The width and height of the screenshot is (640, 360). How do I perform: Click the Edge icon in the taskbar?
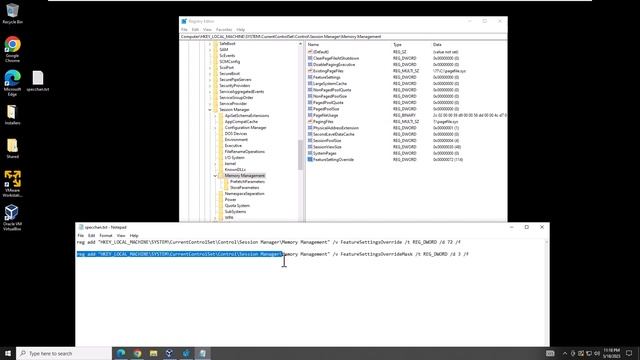pos(121,353)
